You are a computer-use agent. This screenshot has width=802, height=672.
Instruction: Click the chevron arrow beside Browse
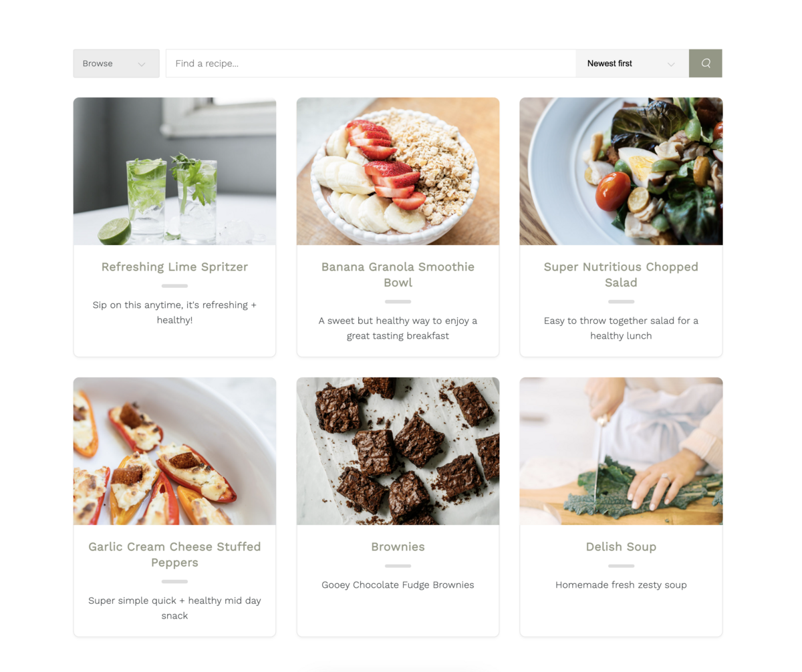[142, 64]
